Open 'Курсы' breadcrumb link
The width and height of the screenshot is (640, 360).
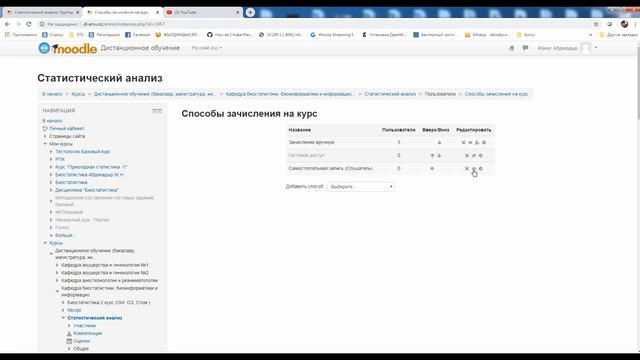pyautogui.click(x=78, y=94)
